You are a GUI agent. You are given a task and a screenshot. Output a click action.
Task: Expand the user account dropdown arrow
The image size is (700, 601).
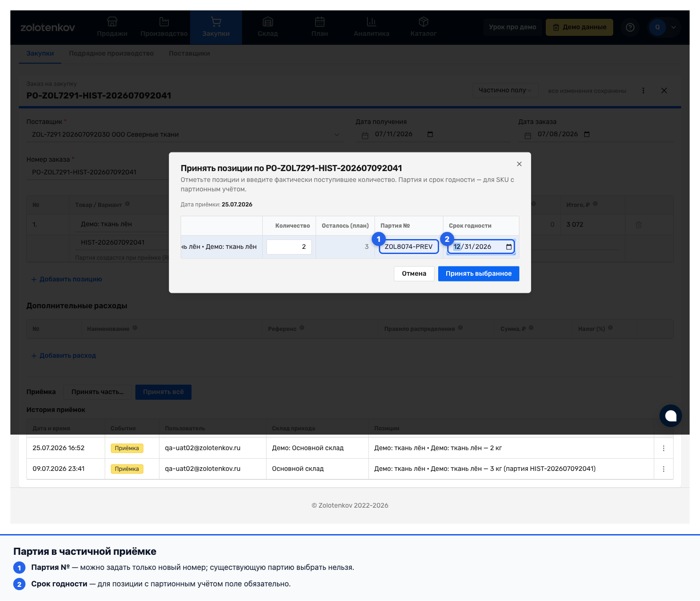click(x=674, y=27)
